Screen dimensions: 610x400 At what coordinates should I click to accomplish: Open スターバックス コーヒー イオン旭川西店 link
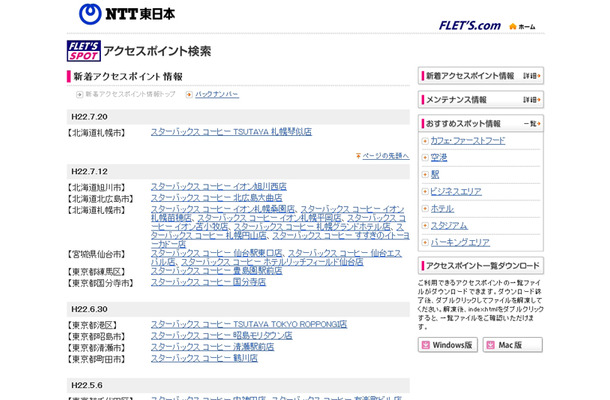pyautogui.click(x=219, y=186)
